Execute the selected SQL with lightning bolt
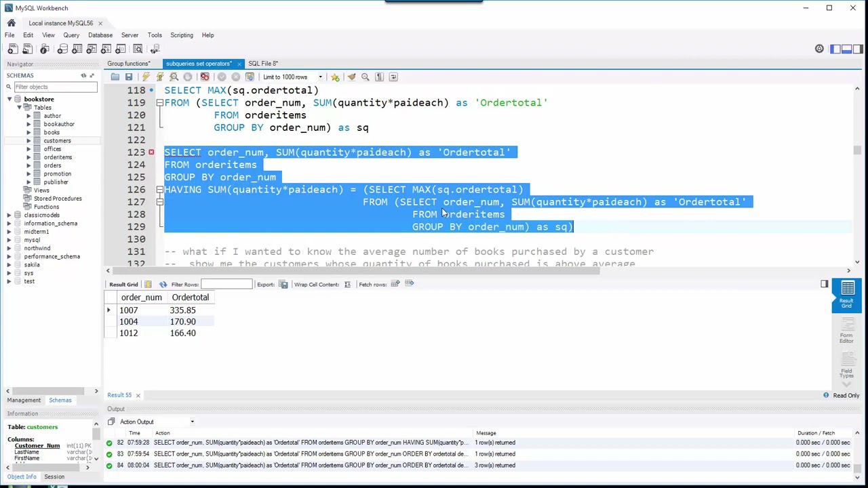 (x=146, y=77)
